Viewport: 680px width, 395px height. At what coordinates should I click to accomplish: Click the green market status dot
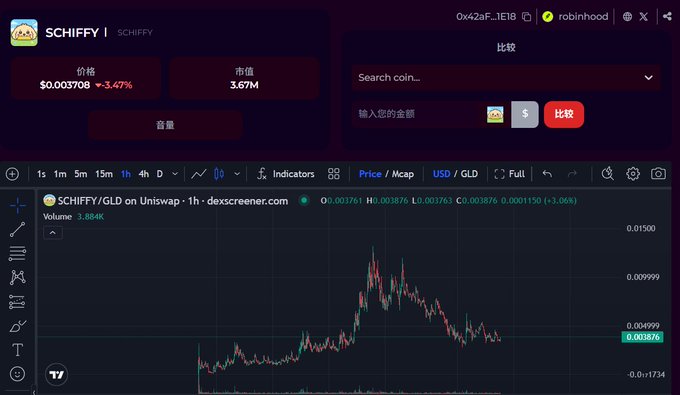tap(304, 200)
